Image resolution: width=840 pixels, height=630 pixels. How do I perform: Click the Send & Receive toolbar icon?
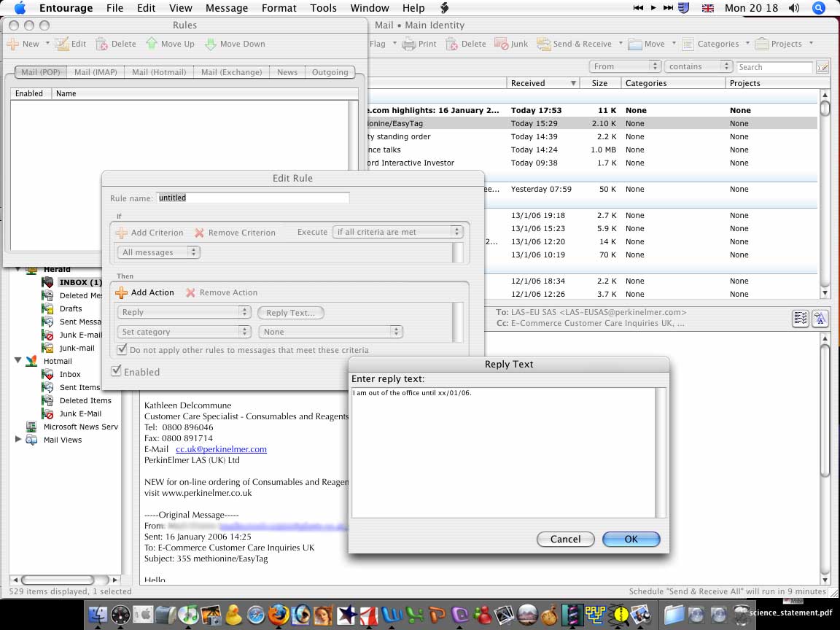[x=544, y=44]
